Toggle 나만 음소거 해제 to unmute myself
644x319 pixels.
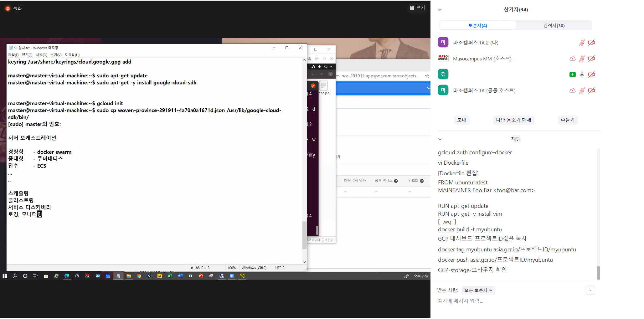pyautogui.click(x=513, y=120)
